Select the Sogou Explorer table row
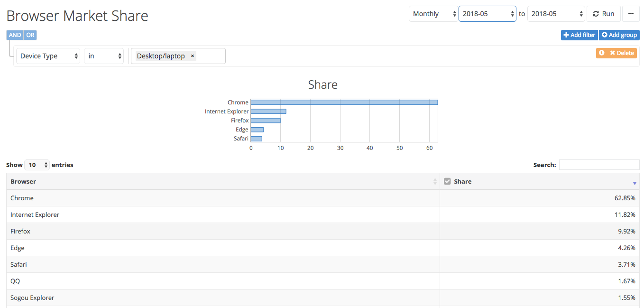The height and width of the screenshot is (308, 644). 323,298
